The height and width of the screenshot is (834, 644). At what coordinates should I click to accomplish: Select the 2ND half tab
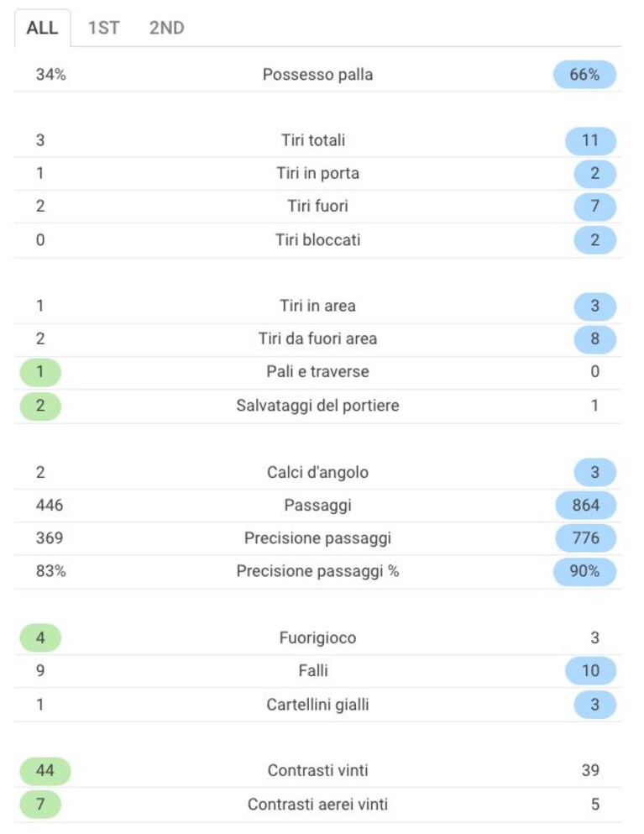(166, 28)
